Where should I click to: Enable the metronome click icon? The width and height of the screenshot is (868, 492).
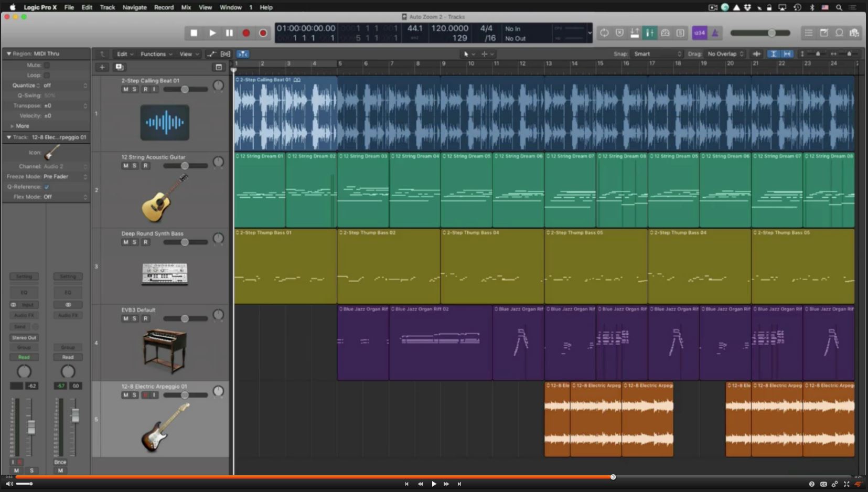pyautogui.click(x=715, y=33)
